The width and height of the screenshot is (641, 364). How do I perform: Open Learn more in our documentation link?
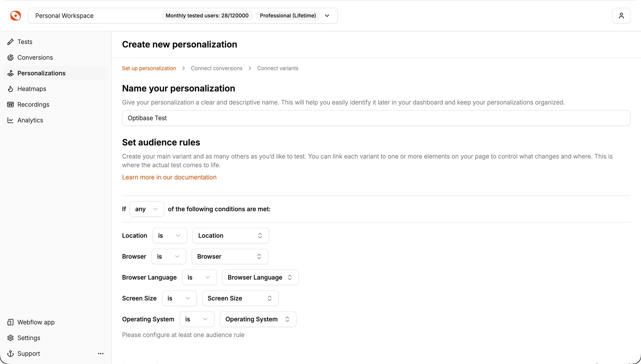(x=169, y=177)
